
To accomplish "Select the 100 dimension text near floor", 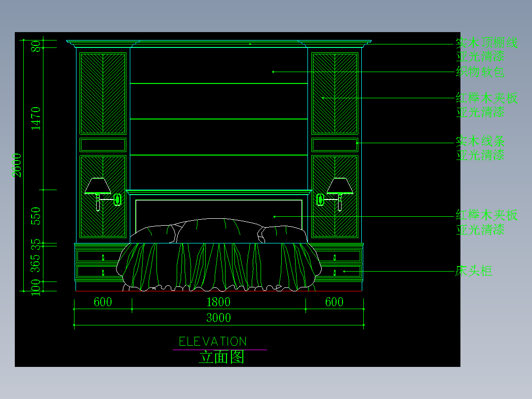I will (x=36, y=287).
